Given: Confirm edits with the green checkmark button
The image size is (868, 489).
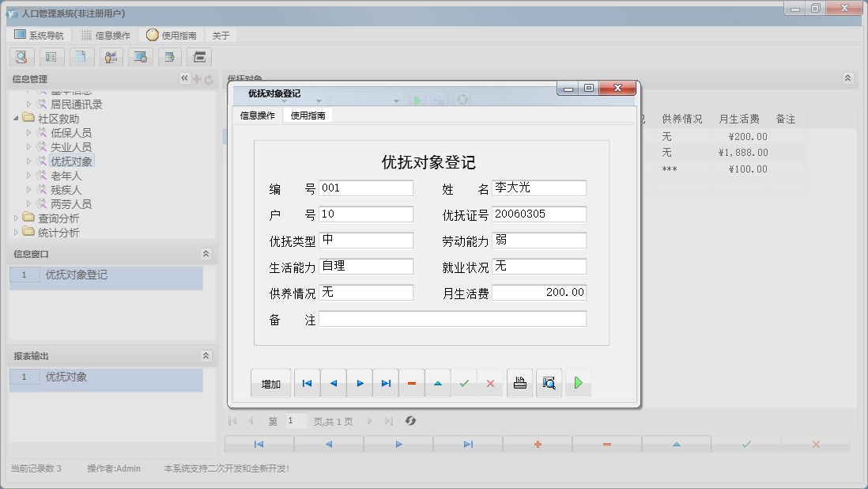Looking at the screenshot, I should tap(464, 382).
